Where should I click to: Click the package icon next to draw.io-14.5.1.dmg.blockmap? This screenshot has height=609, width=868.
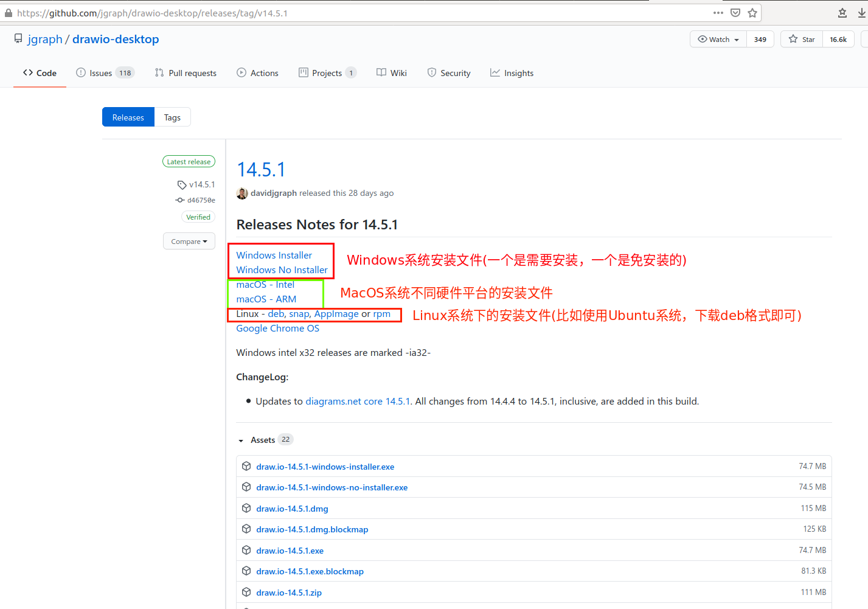(x=246, y=529)
